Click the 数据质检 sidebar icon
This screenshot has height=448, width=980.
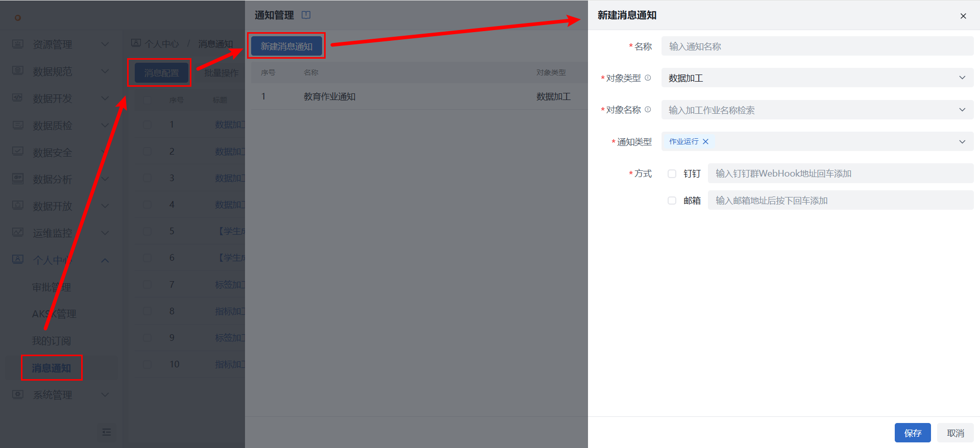(18, 125)
